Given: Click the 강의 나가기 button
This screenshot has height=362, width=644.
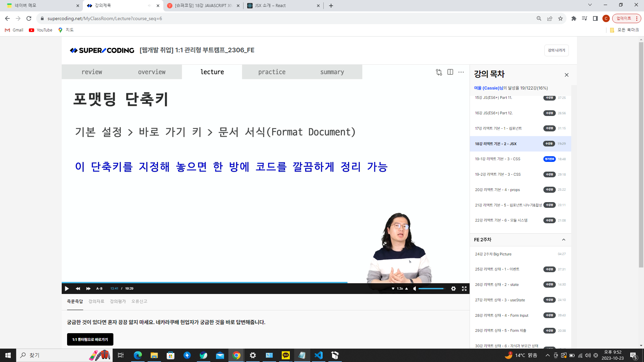Looking at the screenshot, I should click(556, 50).
